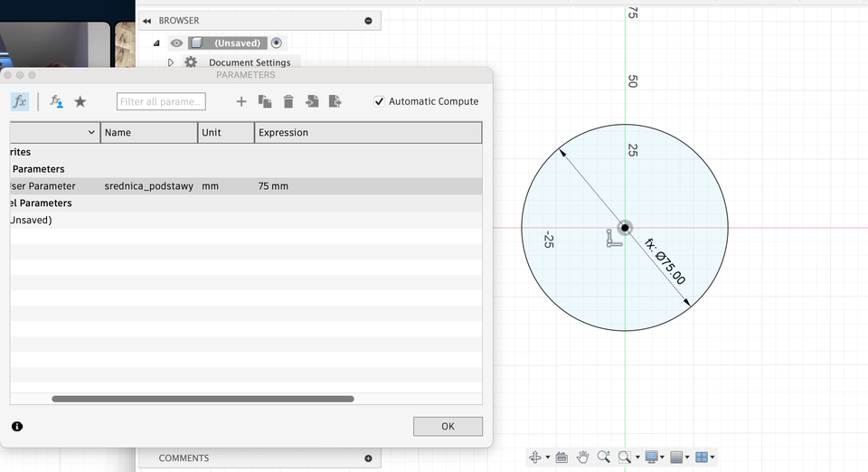Viewport: 868px width, 472px height.
Task: Toggle visibility eye of Unsaved component
Action: 176,43
